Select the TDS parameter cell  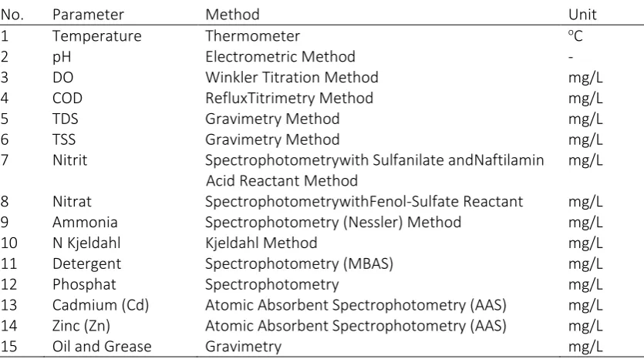coord(66,119)
